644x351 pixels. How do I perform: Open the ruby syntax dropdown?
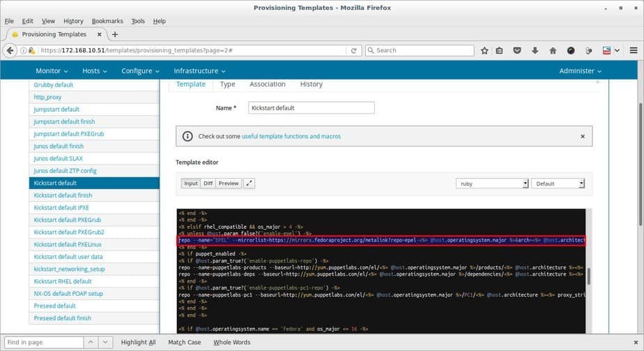(x=492, y=184)
